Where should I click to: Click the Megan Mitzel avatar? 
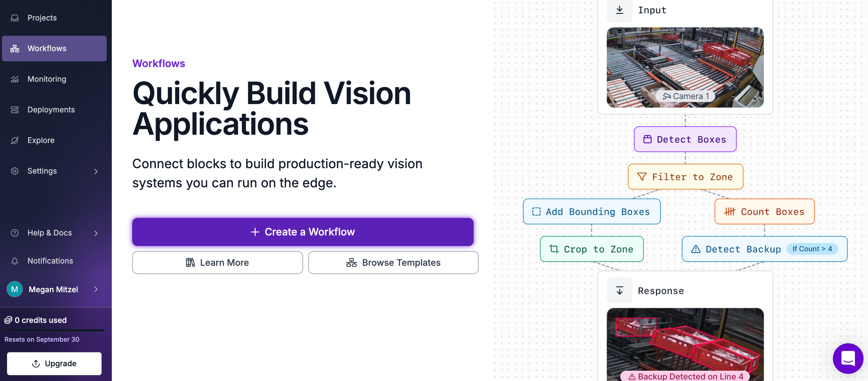[15, 289]
